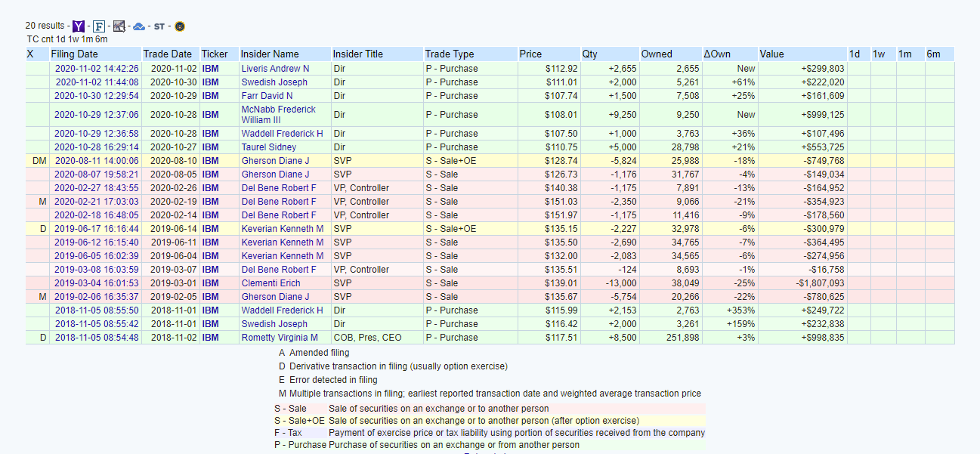Open filing dated 2020-08-11 14:00:06
This screenshot has width=980, height=454.
pyautogui.click(x=97, y=161)
